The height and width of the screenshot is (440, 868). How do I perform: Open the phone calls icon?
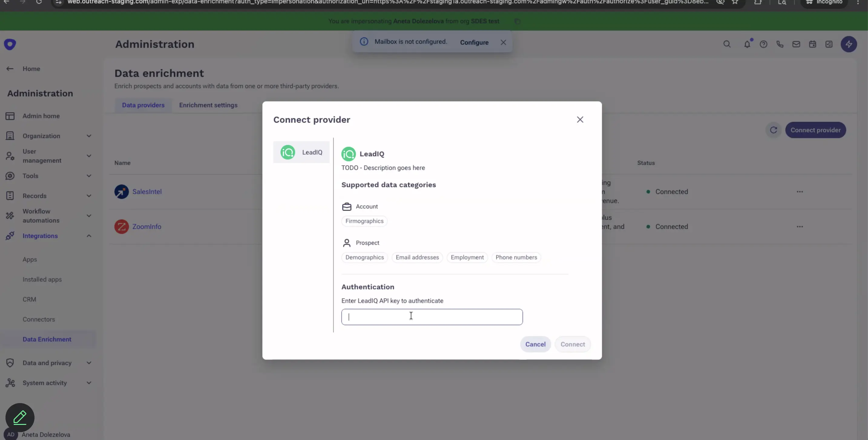(x=780, y=44)
